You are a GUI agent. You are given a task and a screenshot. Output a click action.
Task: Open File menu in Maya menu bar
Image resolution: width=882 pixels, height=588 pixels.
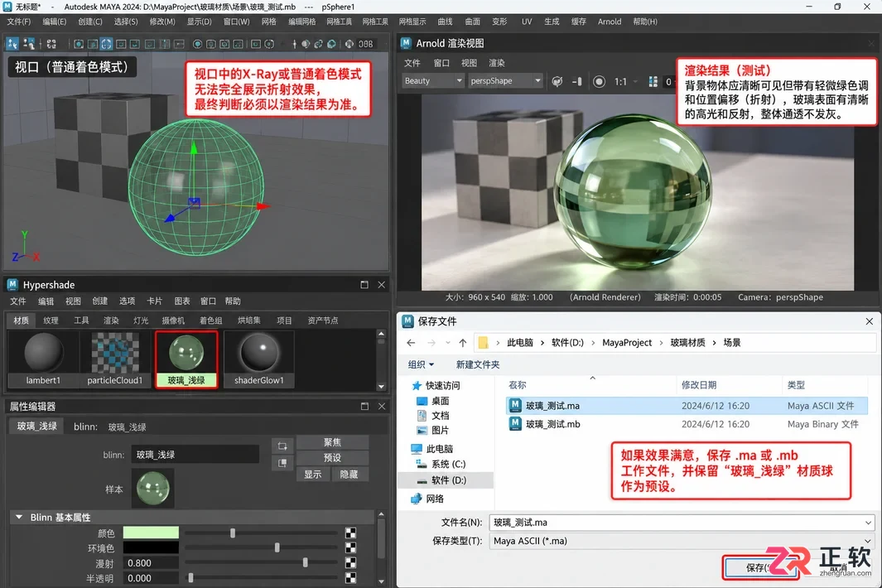pyautogui.click(x=18, y=22)
